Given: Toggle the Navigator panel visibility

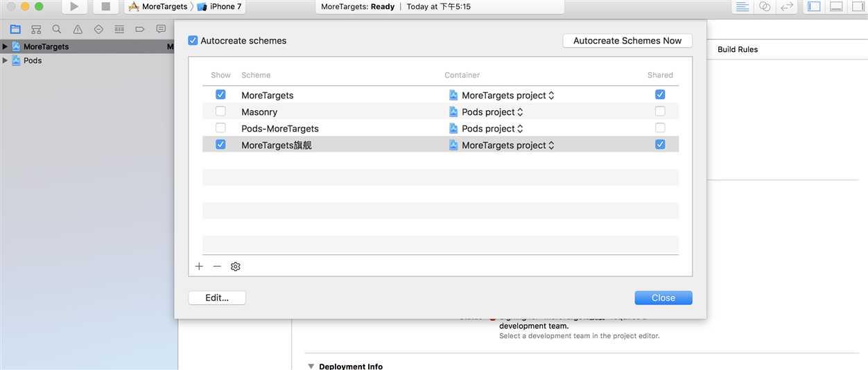Looking at the screenshot, I should pos(815,7).
